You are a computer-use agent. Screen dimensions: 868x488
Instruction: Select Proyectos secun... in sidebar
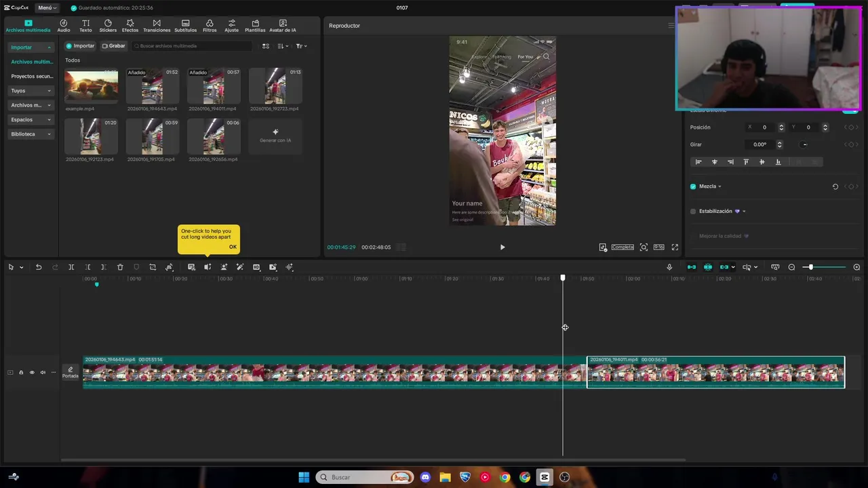[32, 77]
